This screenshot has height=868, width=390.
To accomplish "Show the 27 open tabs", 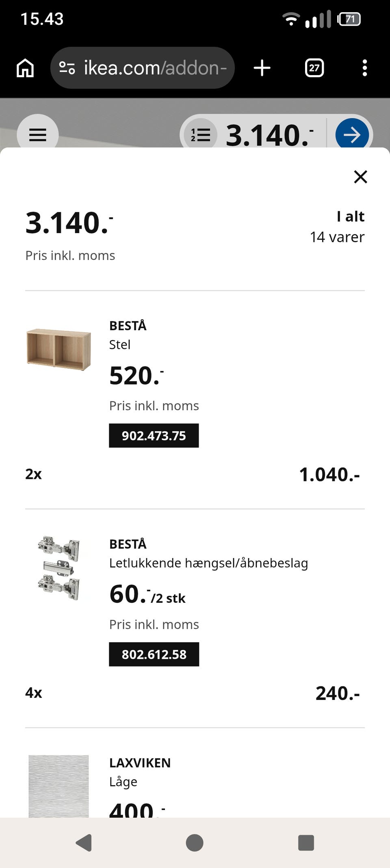I will (314, 68).
